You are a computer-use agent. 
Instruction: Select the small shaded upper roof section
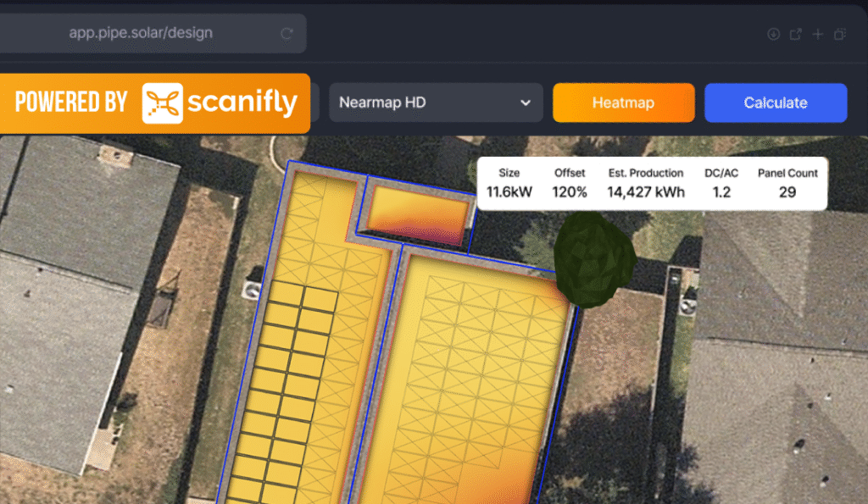(x=417, y=216)
